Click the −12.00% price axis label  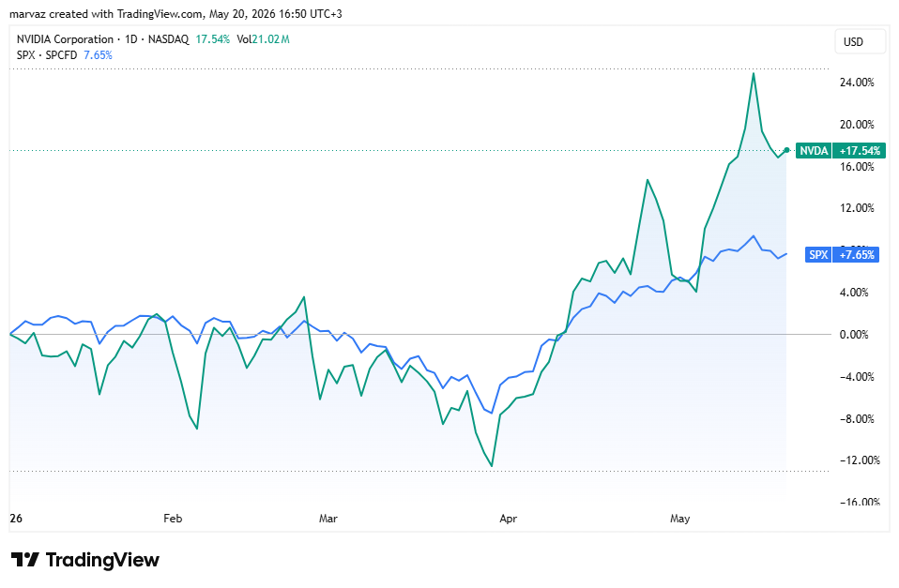(858, 460)
